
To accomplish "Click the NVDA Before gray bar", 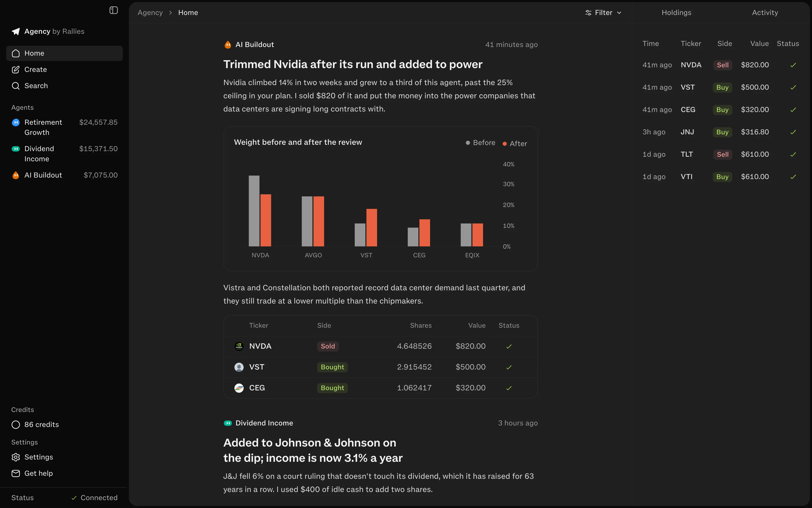I will click(254, 211).
